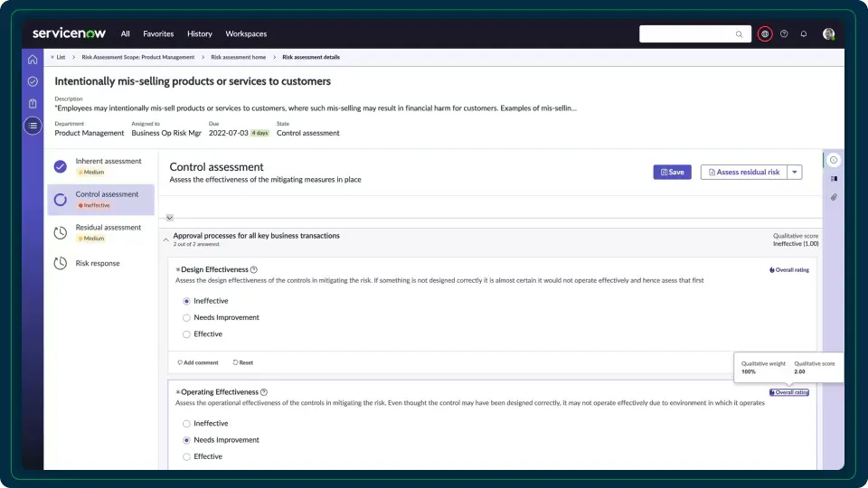Open the user profile avatar
Screen dimensions: 868x488
(x=828, y=34)
